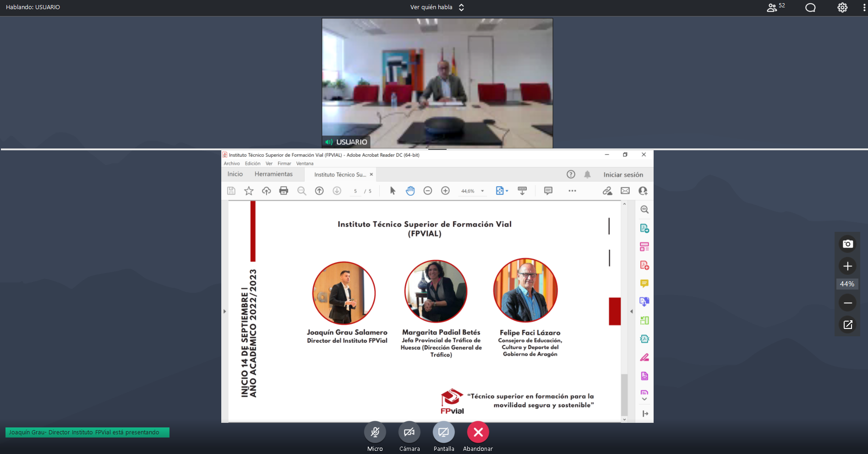Screen dimensions: 868x454
Task: Click Iniciar sesión in Acrobat
Action: (623, 175)
